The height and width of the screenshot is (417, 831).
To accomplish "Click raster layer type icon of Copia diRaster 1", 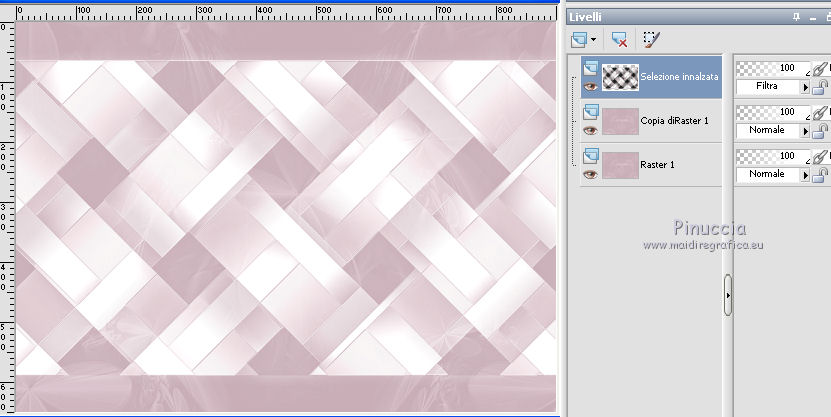I will point(590,112).
